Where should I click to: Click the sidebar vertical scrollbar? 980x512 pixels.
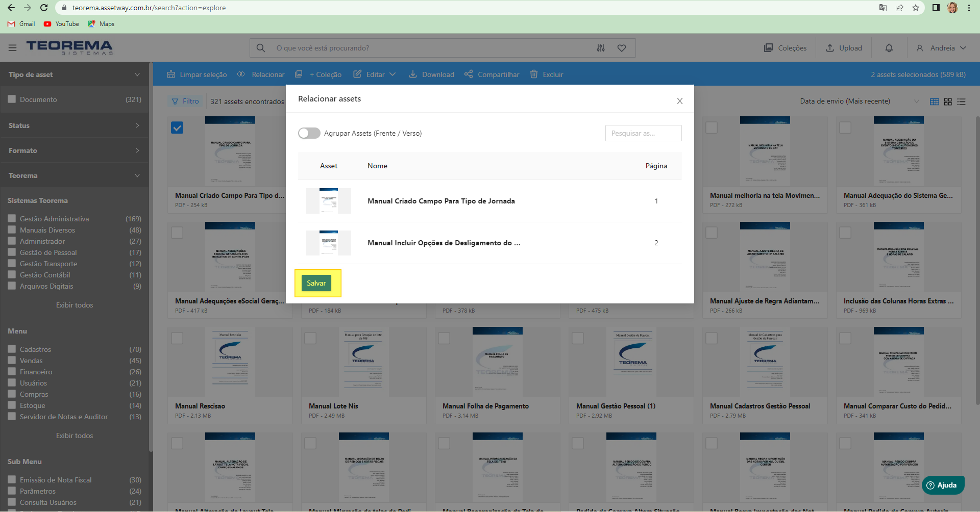click(151, 258)
